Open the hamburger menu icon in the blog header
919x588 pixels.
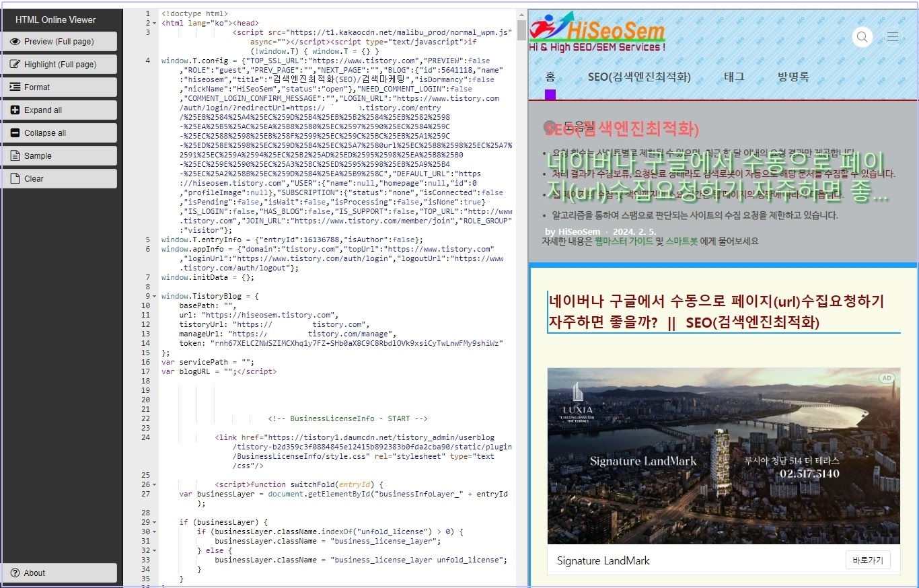[893, 37]
